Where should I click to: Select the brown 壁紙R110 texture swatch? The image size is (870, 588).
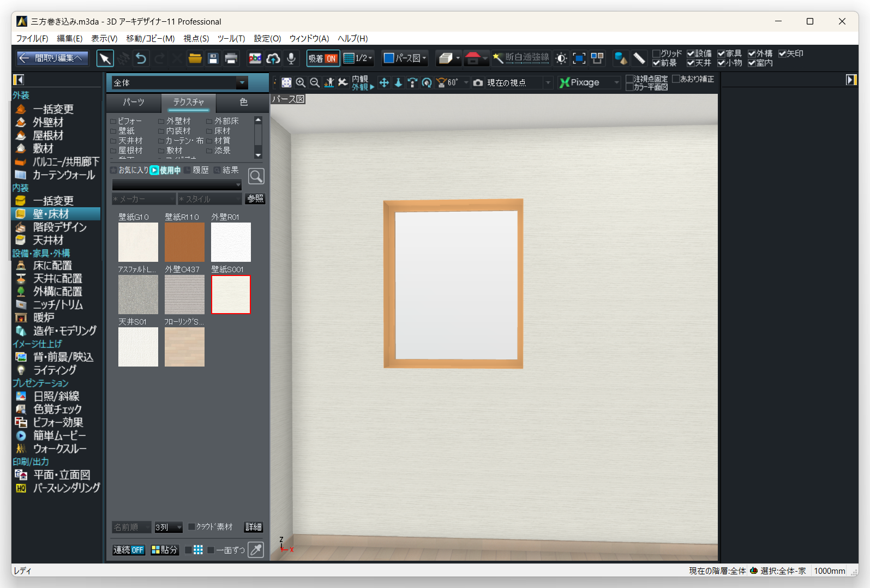coord(184,242)
